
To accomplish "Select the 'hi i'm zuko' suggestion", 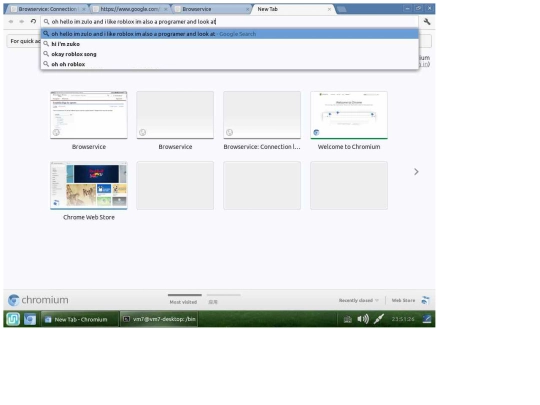I will pos(229,44).
